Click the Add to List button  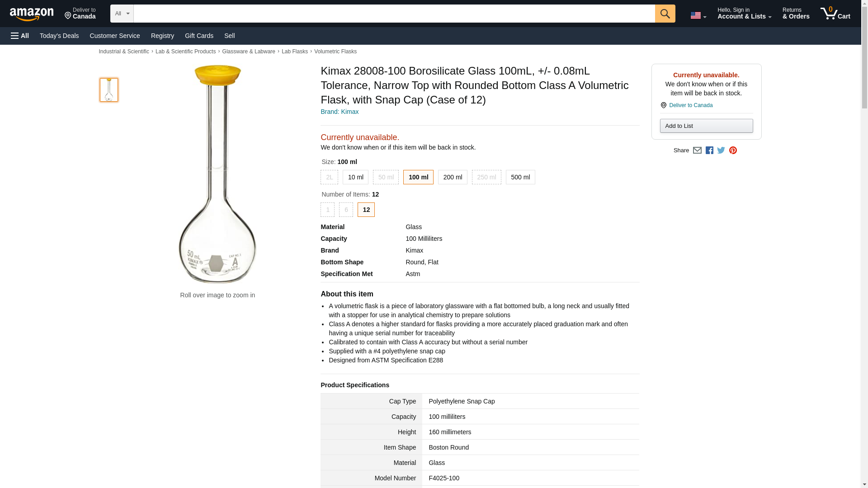tap(706, 126)
